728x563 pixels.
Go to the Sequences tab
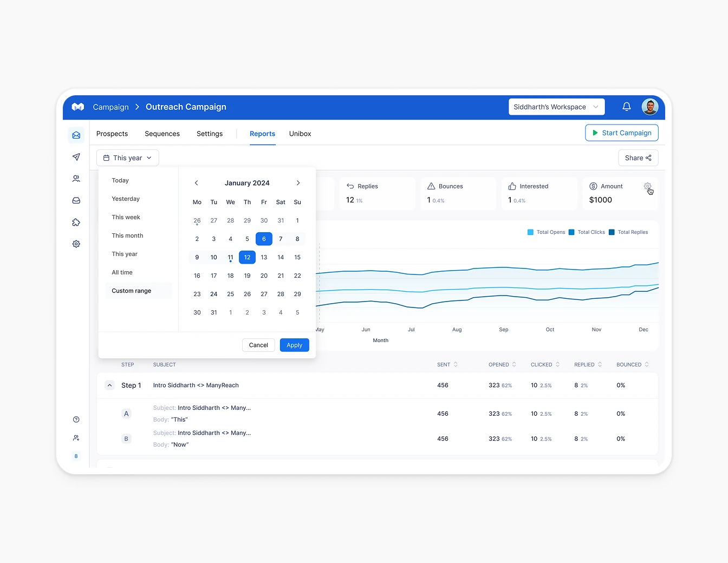pos(162,134)
